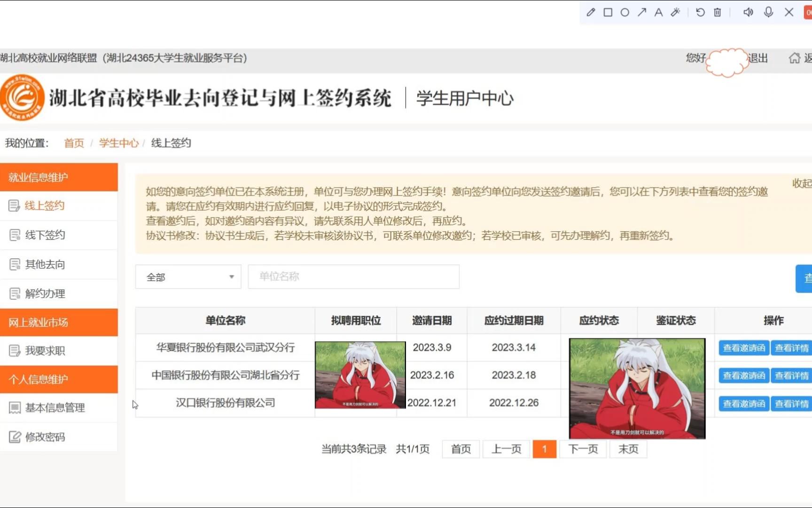Click 网上就业市场 section header
The height and width of the screenshot is (508, 812).
59,322
